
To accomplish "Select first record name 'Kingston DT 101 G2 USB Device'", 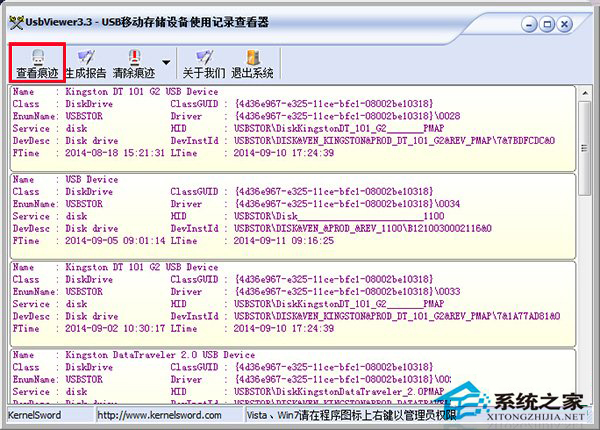I will pos(142,91).
